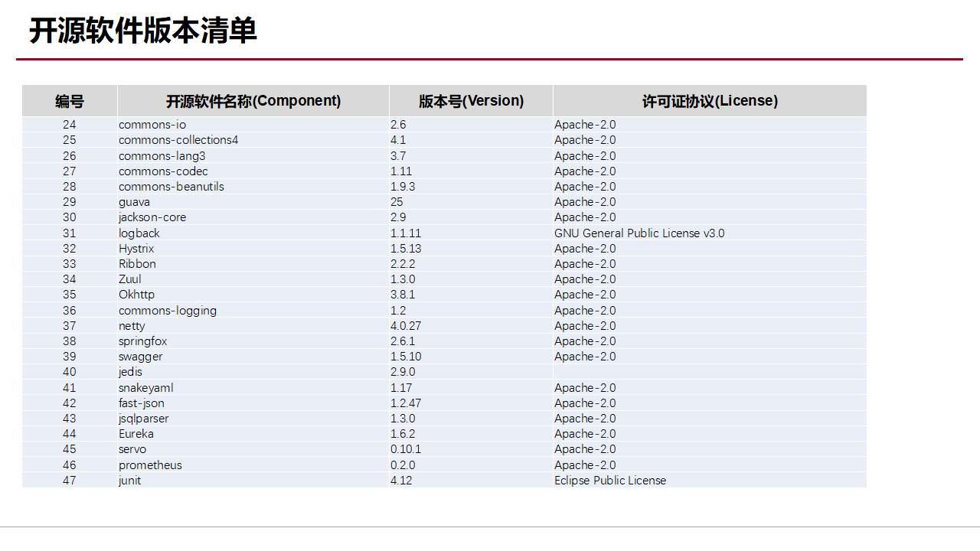This screenshot has width=980, height=551.
Task: Click the commons-lang3 cell
Action: point(253,155)
